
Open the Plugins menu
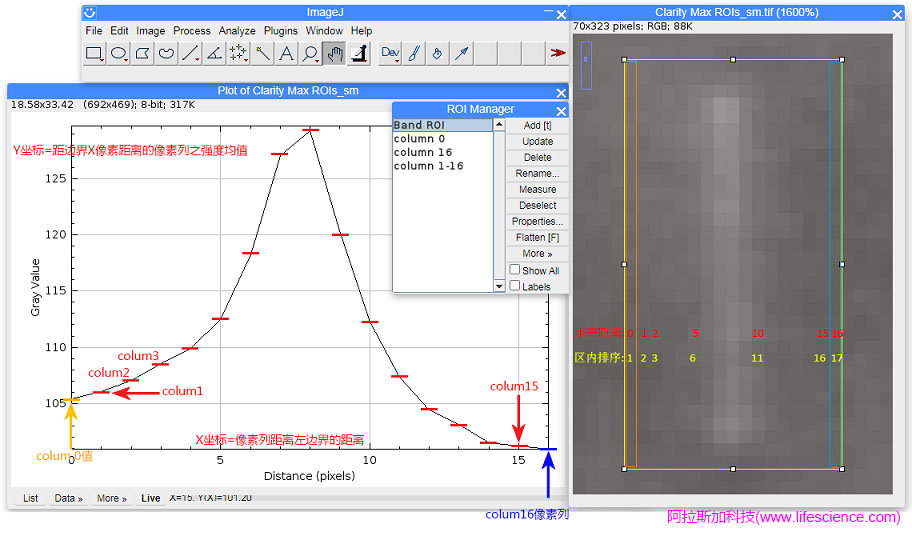(281, 31)
